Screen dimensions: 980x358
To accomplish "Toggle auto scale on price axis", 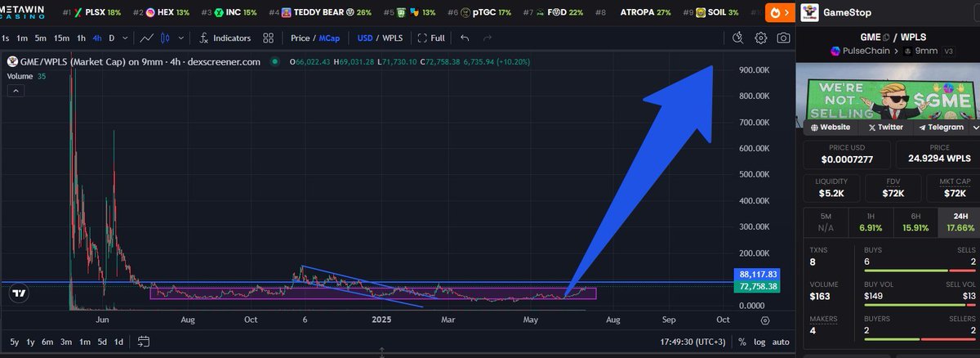I will 781,342.
